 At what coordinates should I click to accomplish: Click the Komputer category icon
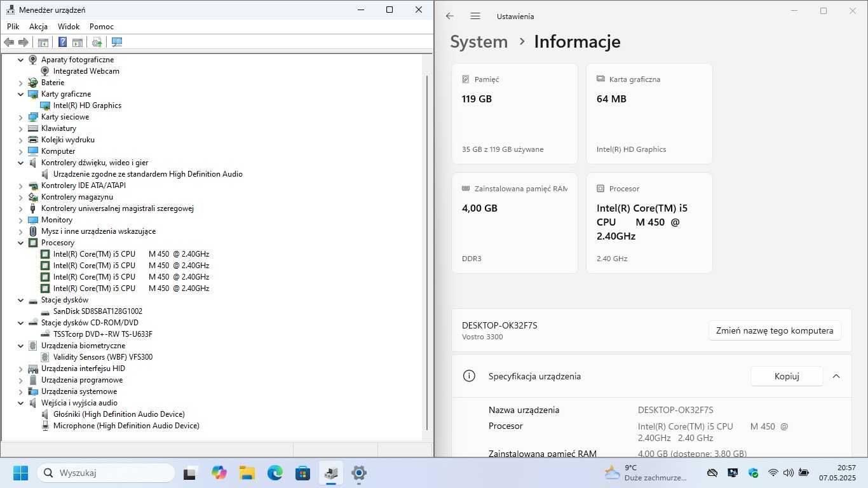33,151
